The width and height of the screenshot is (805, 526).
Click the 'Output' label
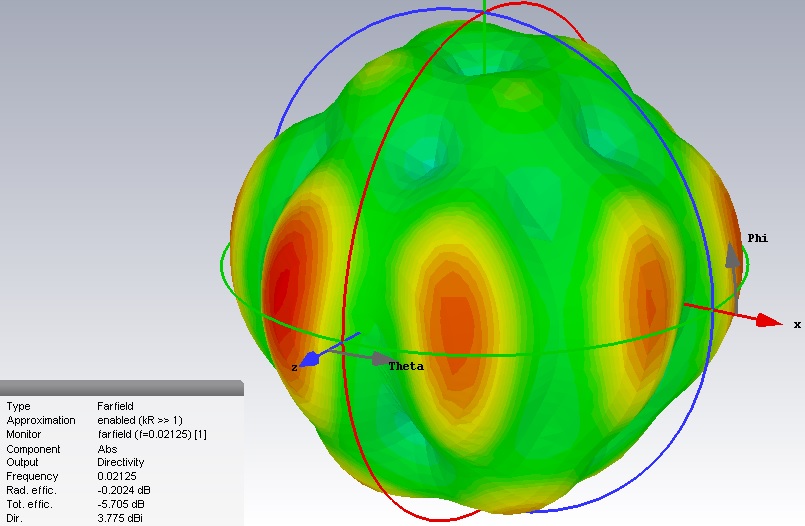(22, 462)
